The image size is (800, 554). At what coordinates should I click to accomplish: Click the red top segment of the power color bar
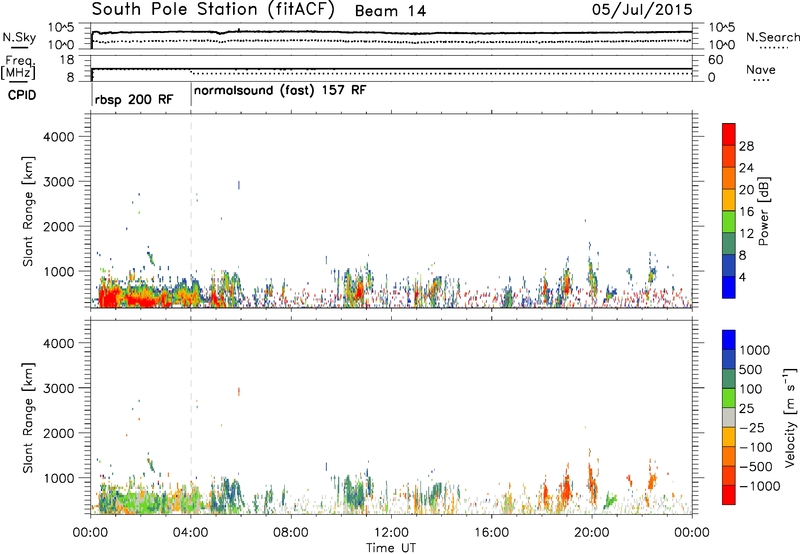coord(729,134)
